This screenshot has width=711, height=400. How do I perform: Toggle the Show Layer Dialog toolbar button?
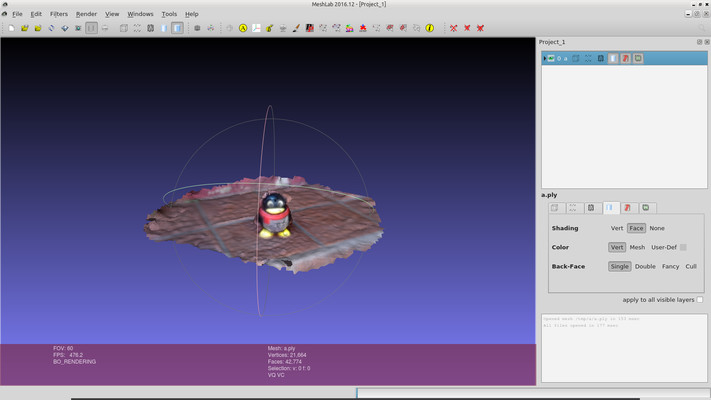(x=91, y=28)
